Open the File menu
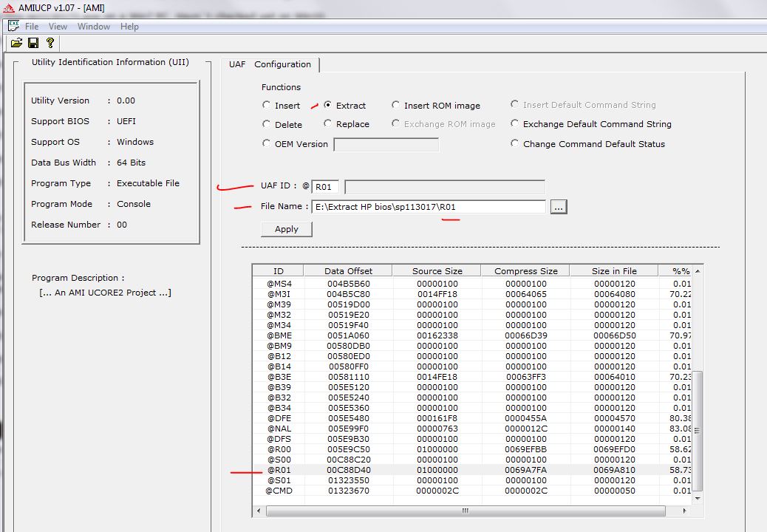 click(x=32, y=27)
